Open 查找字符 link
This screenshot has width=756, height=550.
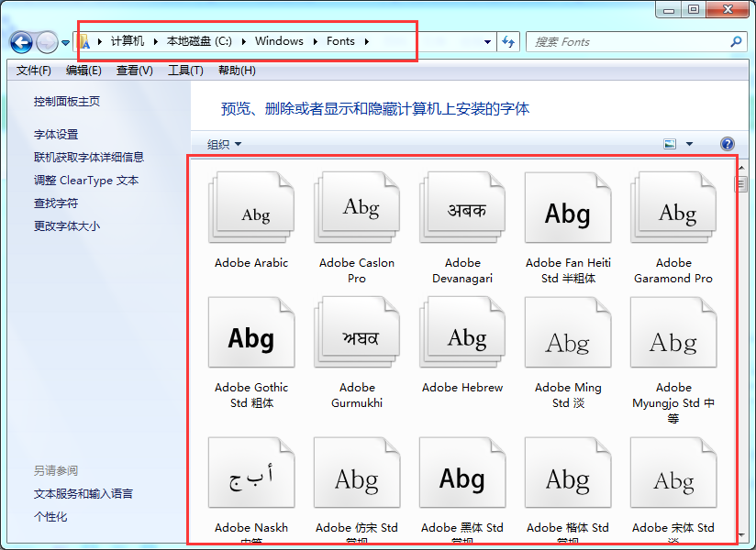56,203
